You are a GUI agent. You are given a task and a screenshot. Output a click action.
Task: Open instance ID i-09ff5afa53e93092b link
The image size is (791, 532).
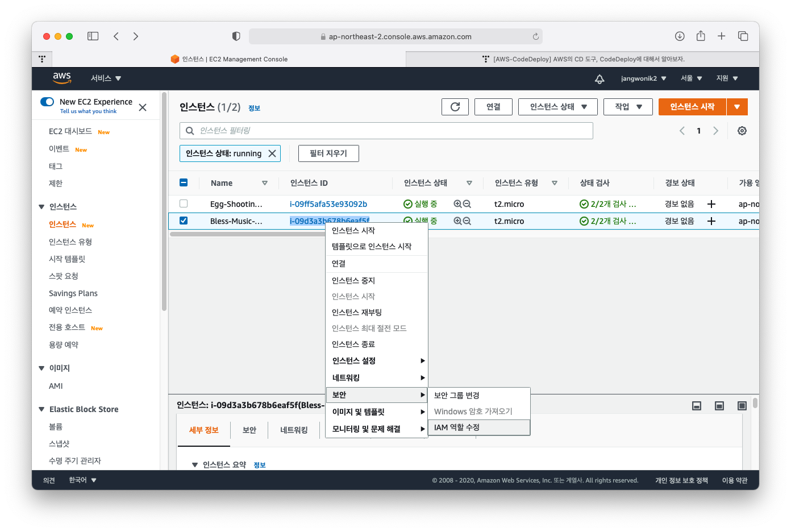328,204
